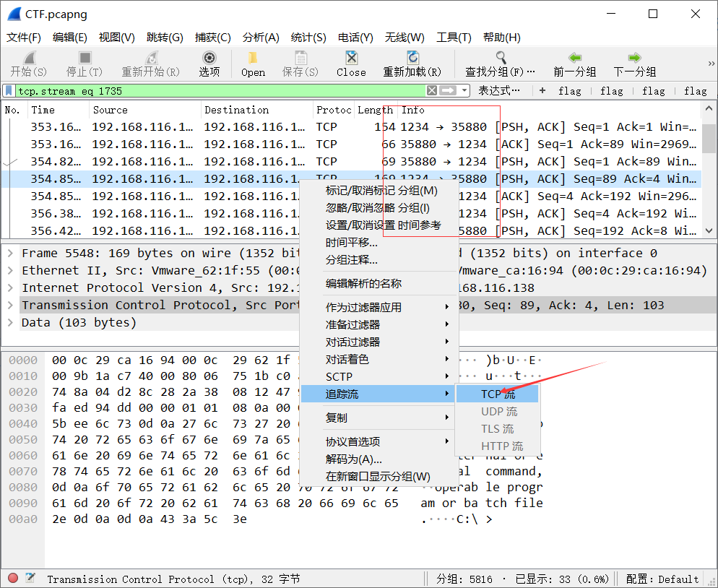Expand the Ethernet II tree row
The height and width of the screenshot is (588, 718).
point(11,270)
